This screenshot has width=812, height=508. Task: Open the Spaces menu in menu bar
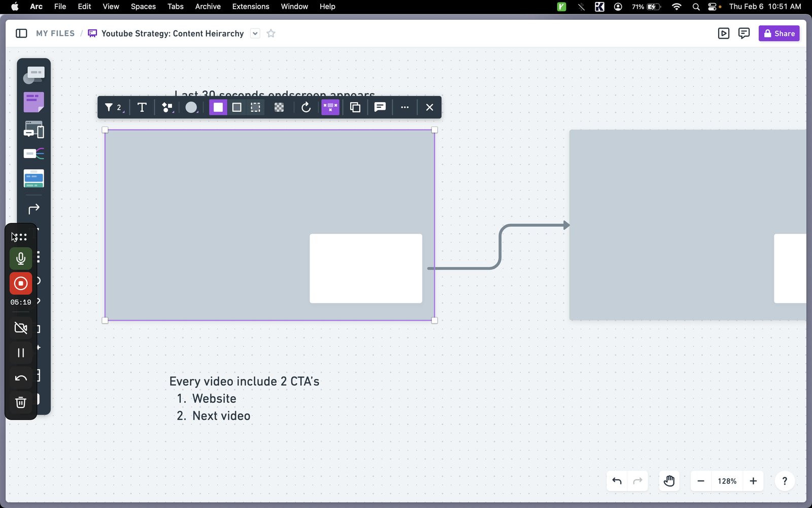tap(143, 7)
